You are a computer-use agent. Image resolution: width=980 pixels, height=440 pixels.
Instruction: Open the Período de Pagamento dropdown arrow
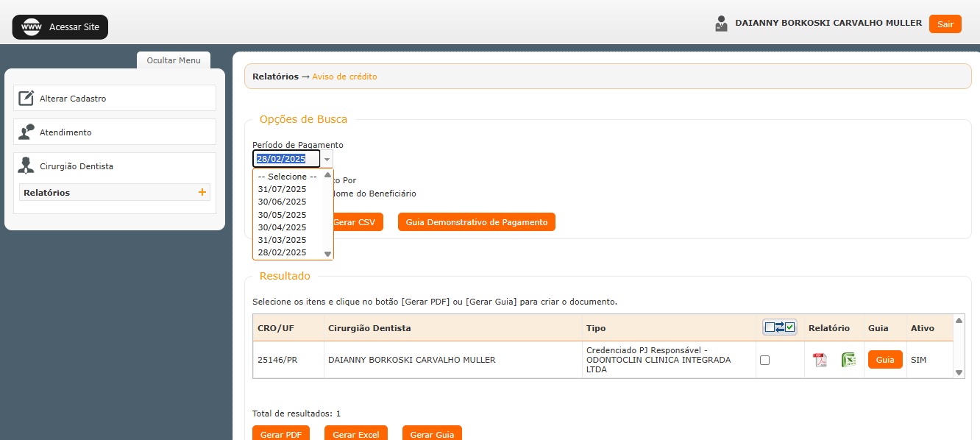pos(327,160)
